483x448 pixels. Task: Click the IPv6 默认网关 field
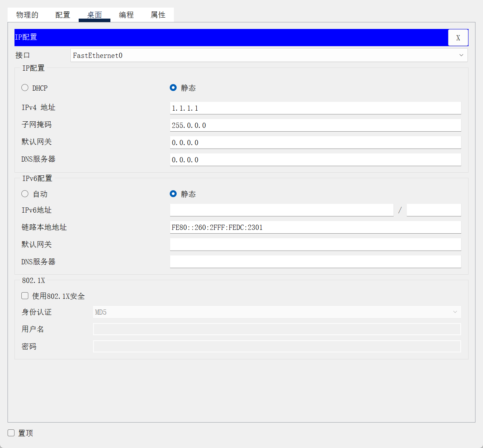[315, 244]
